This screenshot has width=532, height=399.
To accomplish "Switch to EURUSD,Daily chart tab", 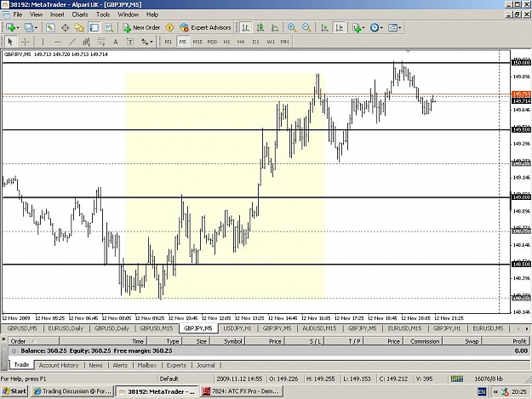I will tap(66, 328).
